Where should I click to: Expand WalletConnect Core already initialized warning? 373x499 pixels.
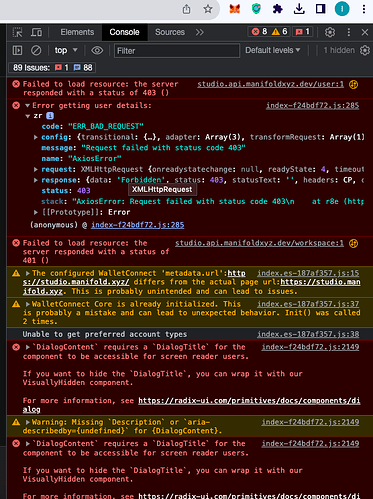tap(28, 304)
